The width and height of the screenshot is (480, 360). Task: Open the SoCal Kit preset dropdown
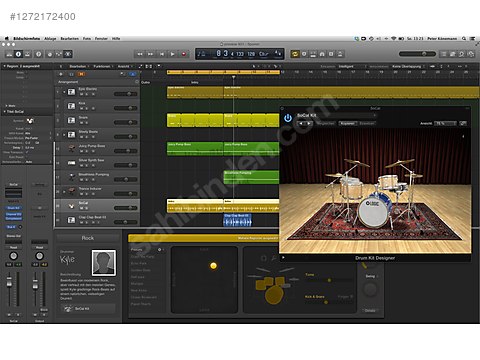pos(337,115)
